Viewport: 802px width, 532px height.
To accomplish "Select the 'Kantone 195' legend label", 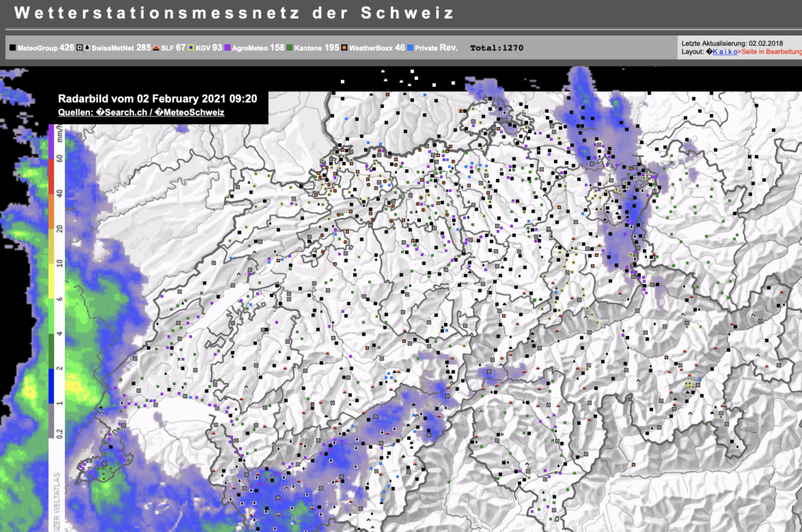I will [317, 48].
